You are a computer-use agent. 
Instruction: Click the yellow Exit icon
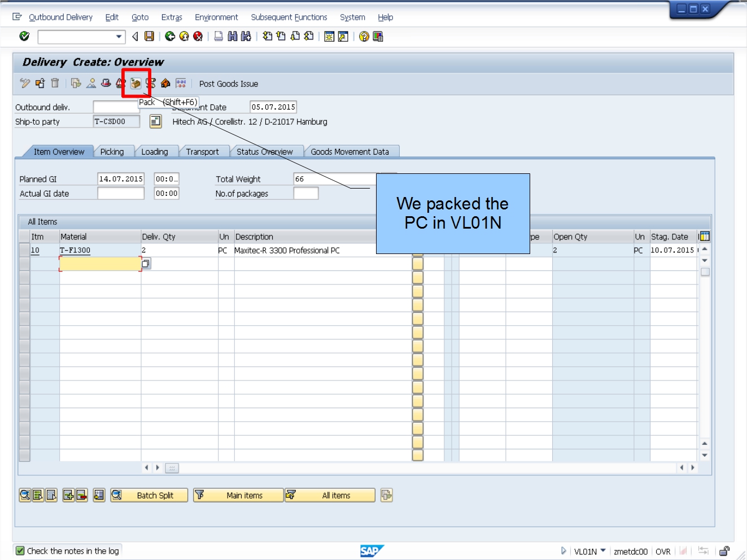pyautogui.click(x=184, y=36)
